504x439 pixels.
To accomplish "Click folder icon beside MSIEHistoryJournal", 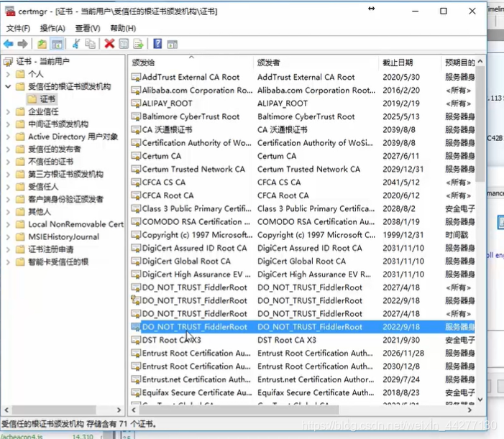I will 20,237.
